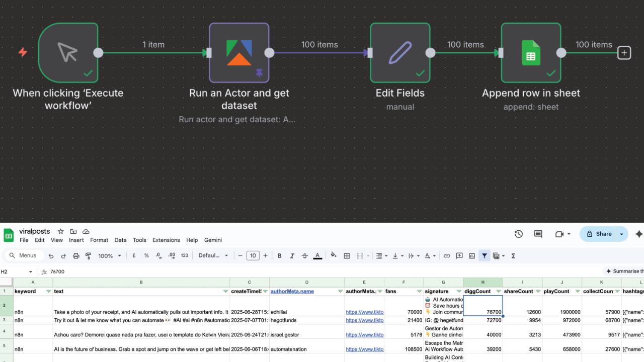Add a node with the plus connector
Viewport: 644px width, 362px height.
[624, 53]
